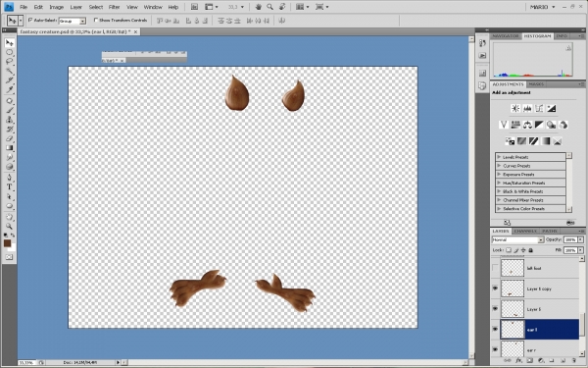Open the File menu
Screen dimensions: 588x368
[24, 7]
